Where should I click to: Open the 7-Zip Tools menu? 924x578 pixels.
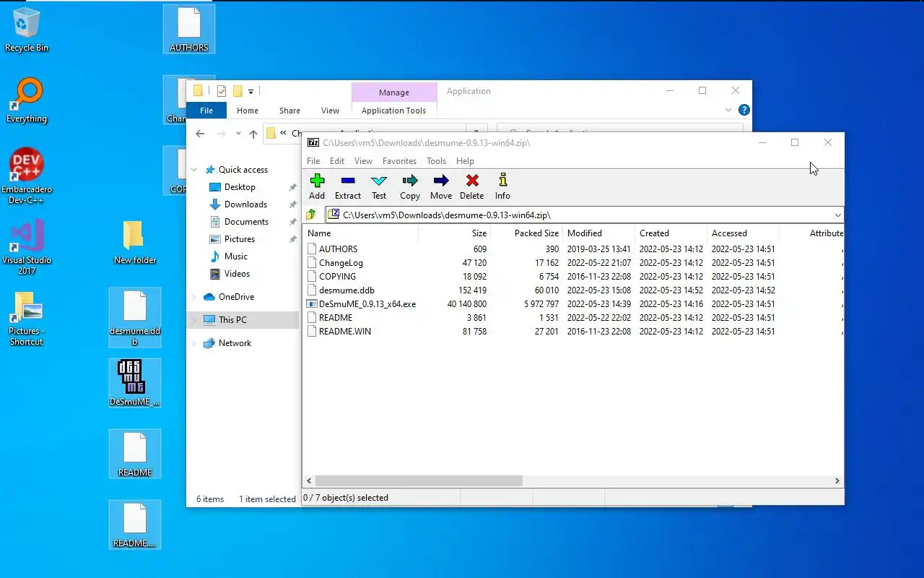436,161
